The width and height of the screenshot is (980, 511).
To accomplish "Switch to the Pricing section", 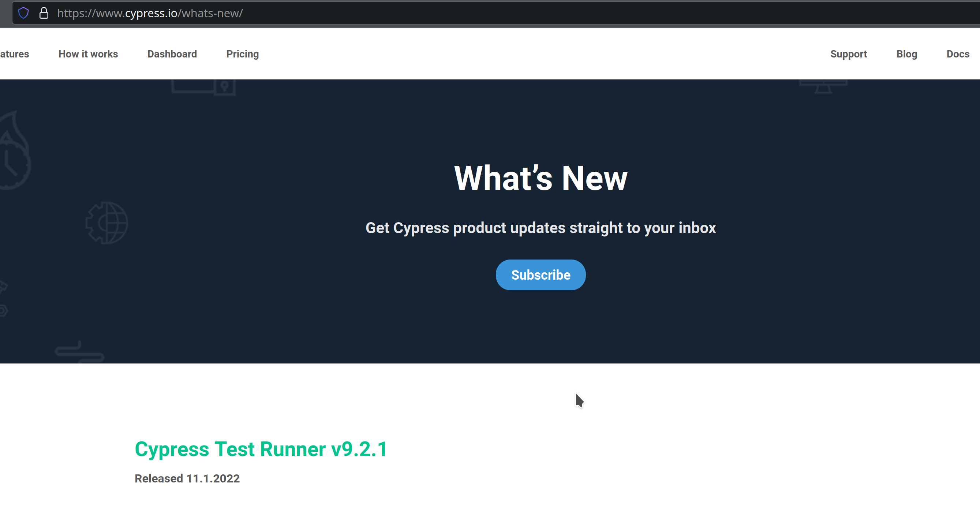I will (x=243, y=54).
